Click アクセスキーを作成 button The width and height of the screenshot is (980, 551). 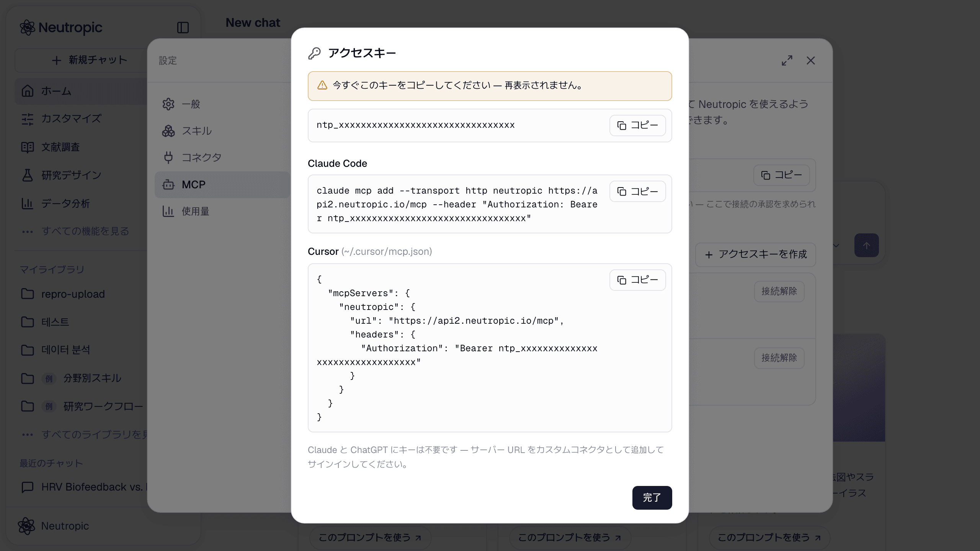tap(756, 254)
